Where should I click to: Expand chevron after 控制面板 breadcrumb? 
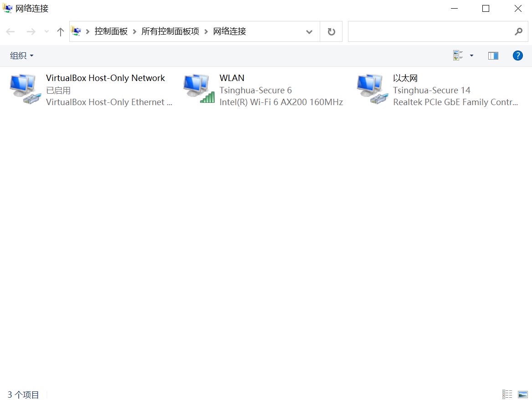[134, 31]
